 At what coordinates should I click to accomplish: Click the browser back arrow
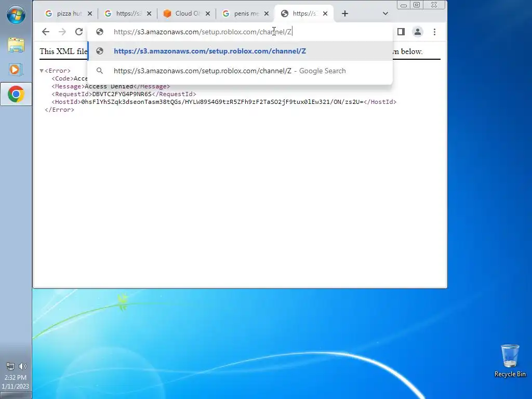tap(46, 32)
